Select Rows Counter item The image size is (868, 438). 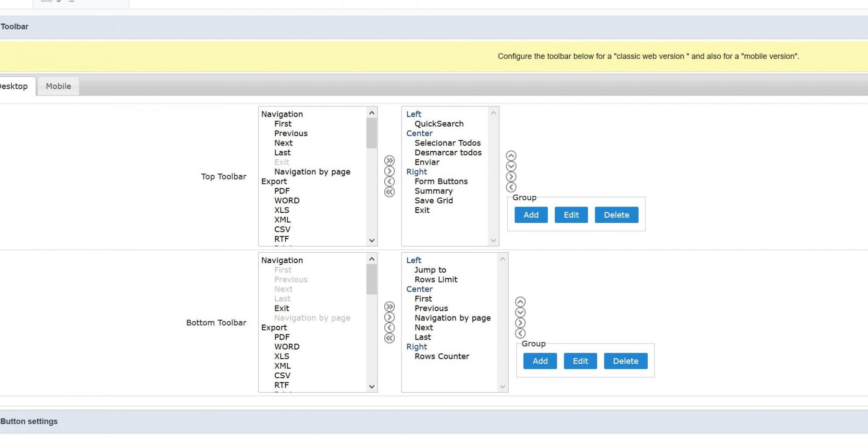[x=442, y=356]
